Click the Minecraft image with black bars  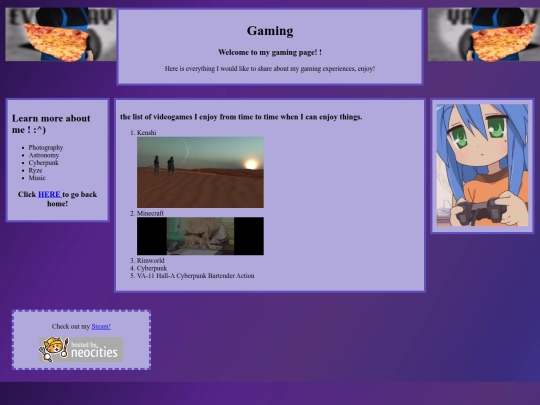(200, 236)
